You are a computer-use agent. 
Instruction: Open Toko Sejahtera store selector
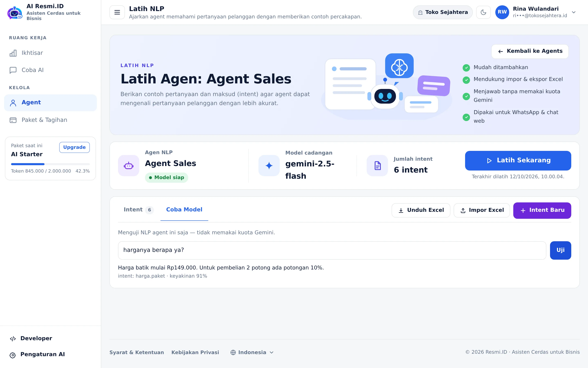[442, 12]
